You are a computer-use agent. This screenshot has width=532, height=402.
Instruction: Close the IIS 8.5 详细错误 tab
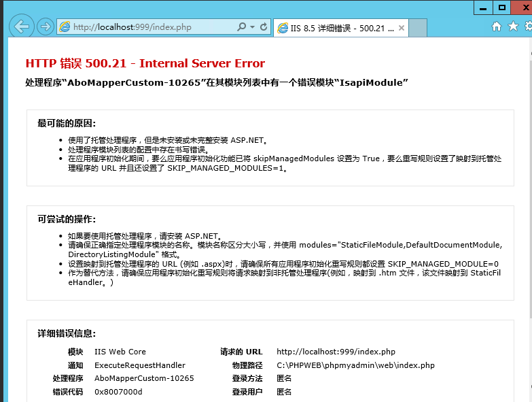pos(402,28)
